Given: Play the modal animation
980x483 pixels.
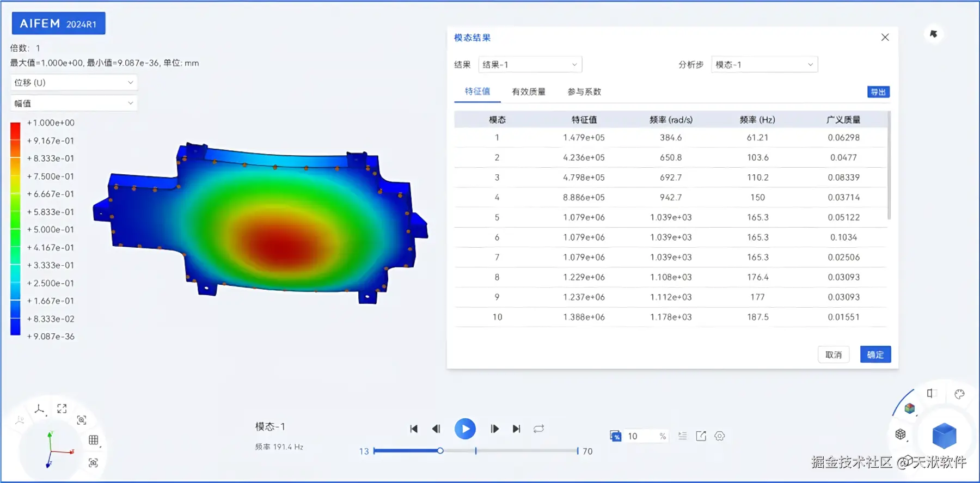Looking at the screenshot, I should click(465, 429).
